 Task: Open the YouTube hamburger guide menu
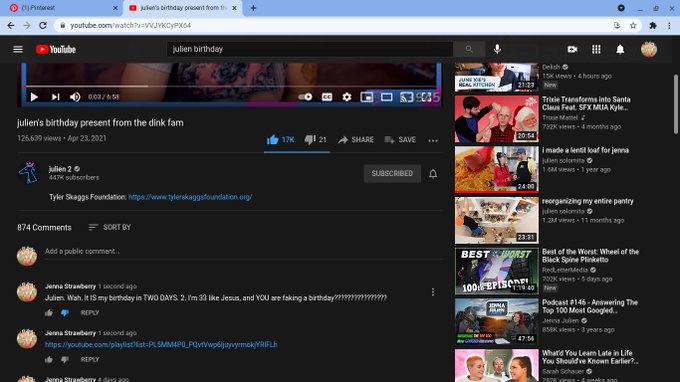pyautogui.click(x=18, y=49)
